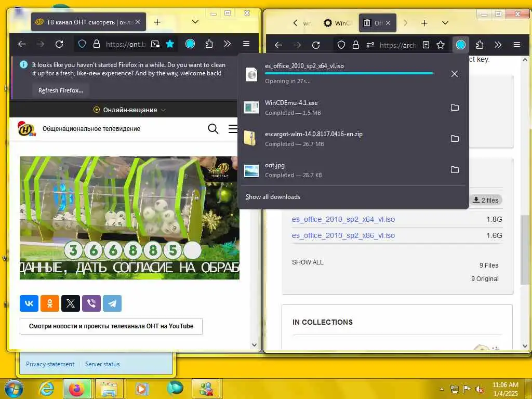Open hamburger menu in right Firefox
The image size is (532, 399).
[x=517, y=45]
